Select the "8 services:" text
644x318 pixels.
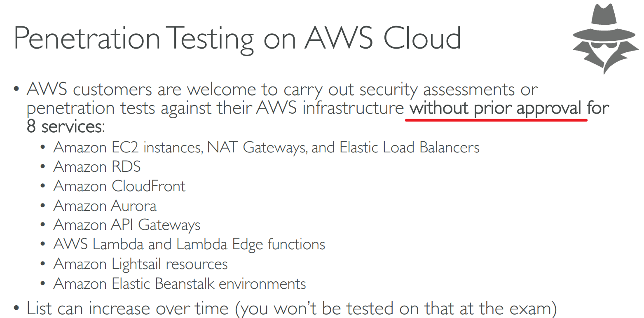tap(66, 126)
